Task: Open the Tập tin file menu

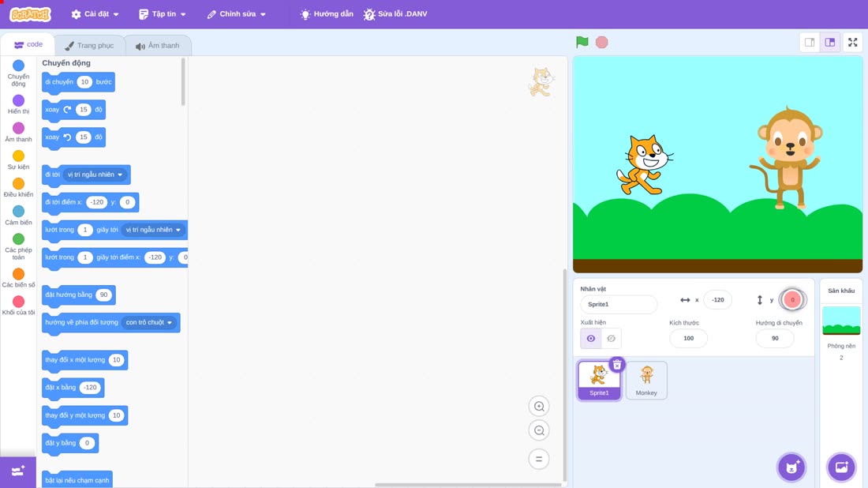Action: pos(163,14)
